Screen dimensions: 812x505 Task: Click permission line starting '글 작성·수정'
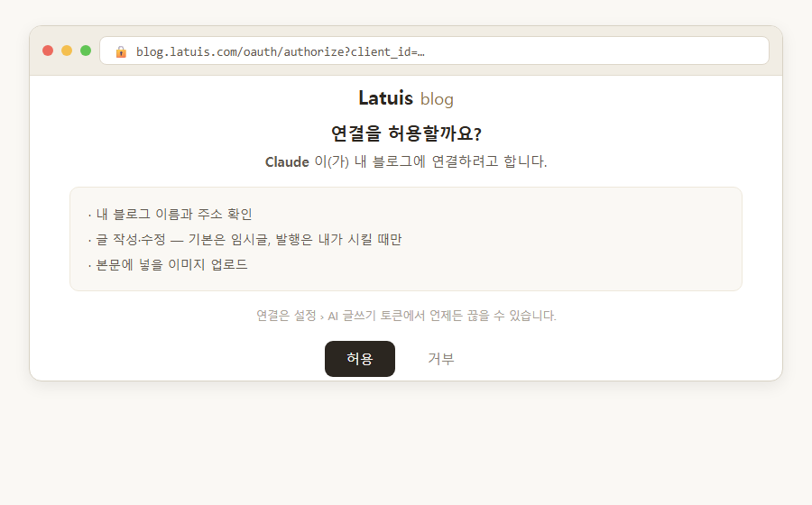245,240
